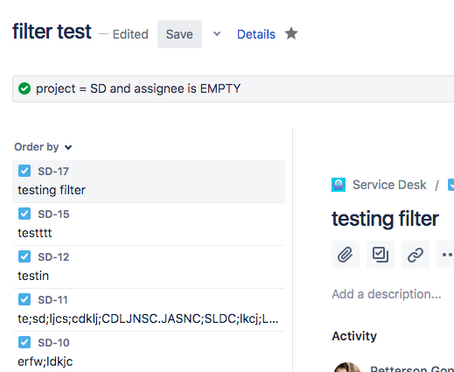Screen dimensions: 454x372
Task: Click the SD-11 task type icon
Action: pyautogui.click(x=24, y=299)
